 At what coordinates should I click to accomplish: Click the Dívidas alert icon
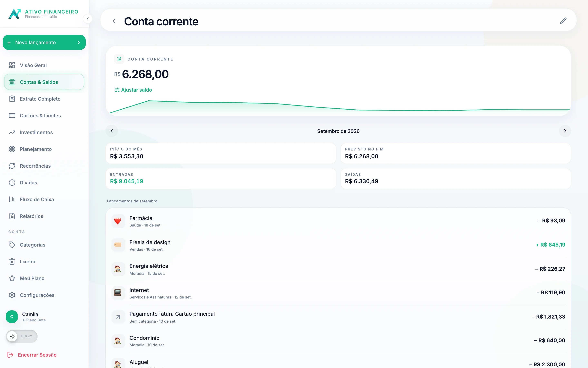coord(12,183)
